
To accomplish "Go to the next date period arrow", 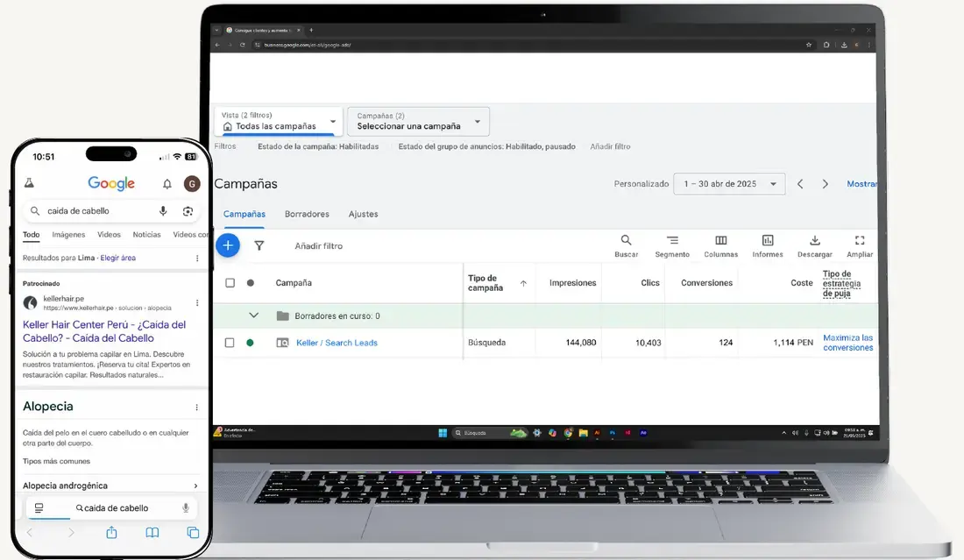I will click(825, 184).
